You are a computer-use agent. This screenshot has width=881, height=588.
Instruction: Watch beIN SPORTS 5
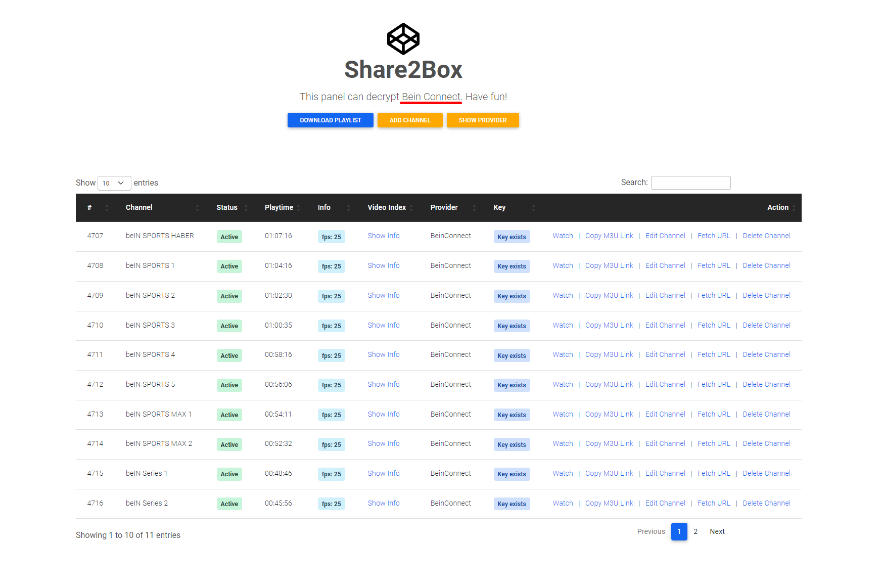click(x=563, y=384)
